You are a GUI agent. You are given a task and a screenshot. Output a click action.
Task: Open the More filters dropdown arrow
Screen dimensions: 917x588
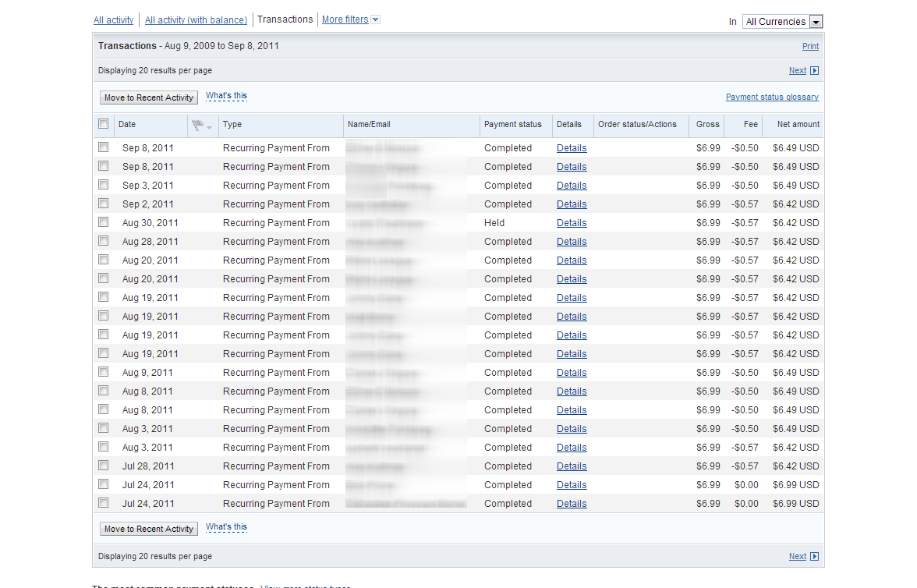376,19
